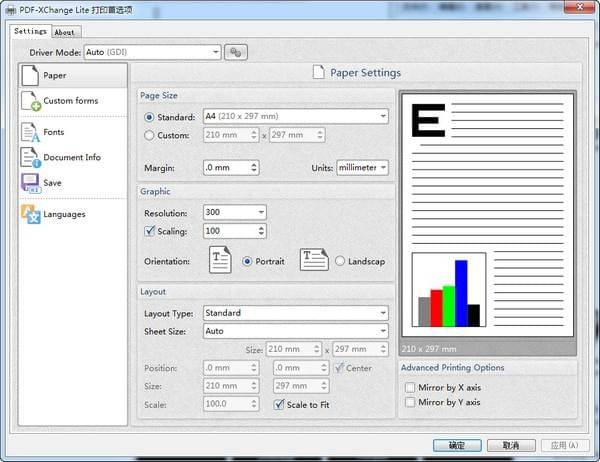
Task: Open the Standard paper size dropdown
Action: 383,116
